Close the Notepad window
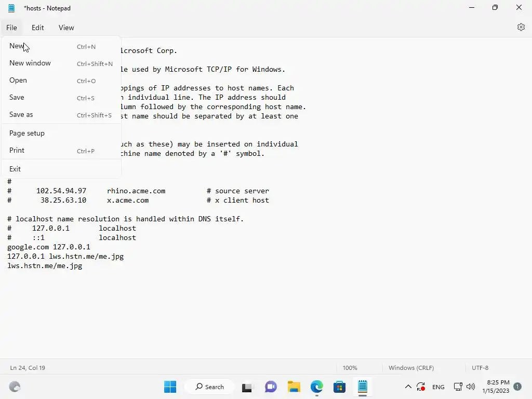Screen dimensions: 532x399 click(x=519, y=7)
